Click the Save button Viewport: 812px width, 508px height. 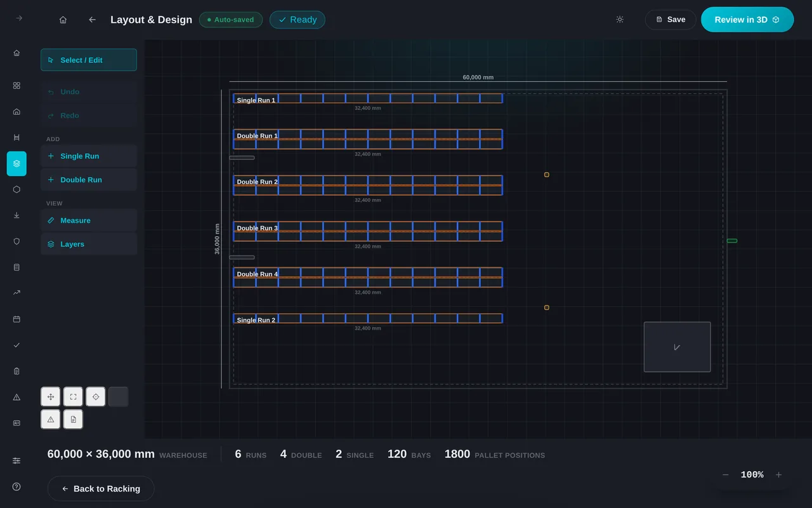(671, 20)
